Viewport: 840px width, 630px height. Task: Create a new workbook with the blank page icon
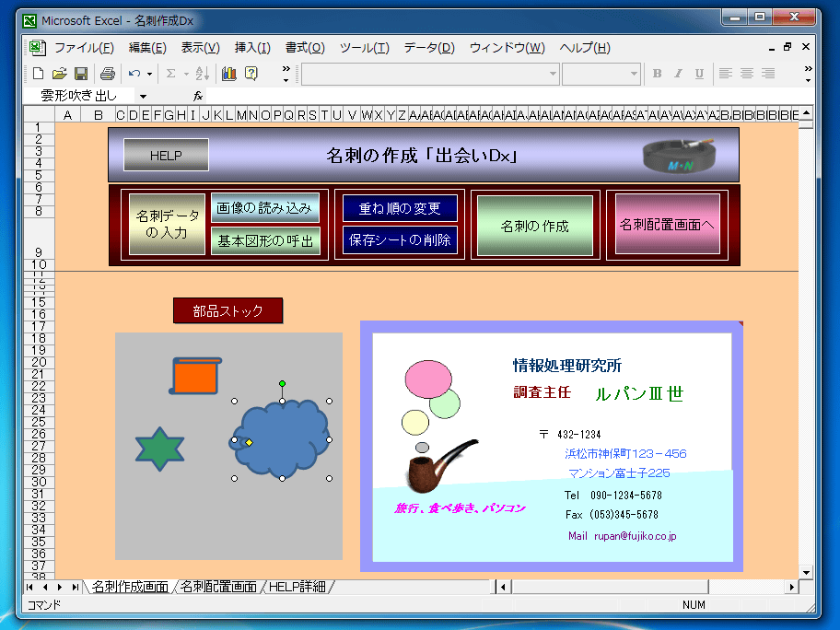click(38, 74)
